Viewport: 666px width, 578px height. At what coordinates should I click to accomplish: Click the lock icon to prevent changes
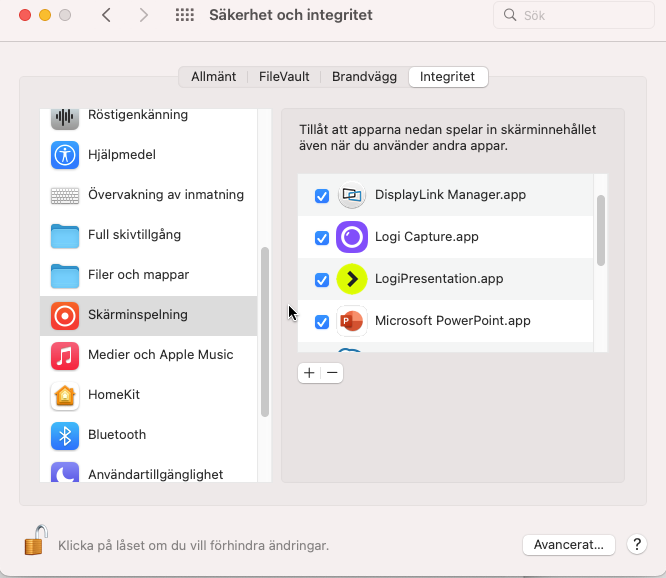(35, 541)
